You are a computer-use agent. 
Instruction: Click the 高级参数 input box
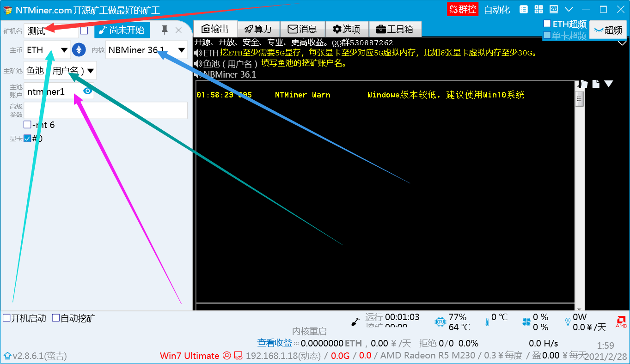[106, 110]
